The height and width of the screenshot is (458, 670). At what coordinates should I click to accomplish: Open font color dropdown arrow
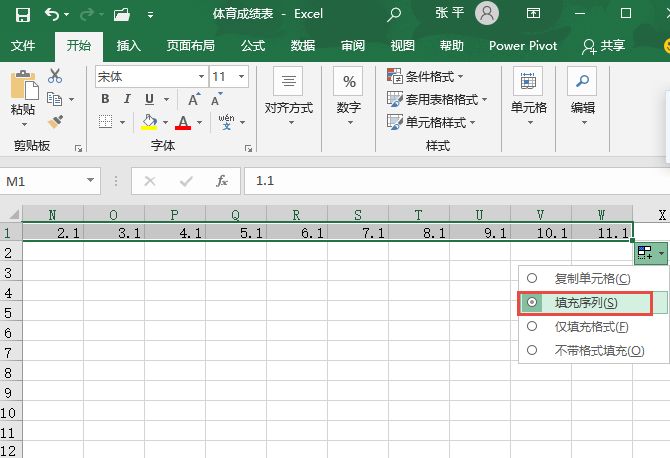click(x=200, y=123)
